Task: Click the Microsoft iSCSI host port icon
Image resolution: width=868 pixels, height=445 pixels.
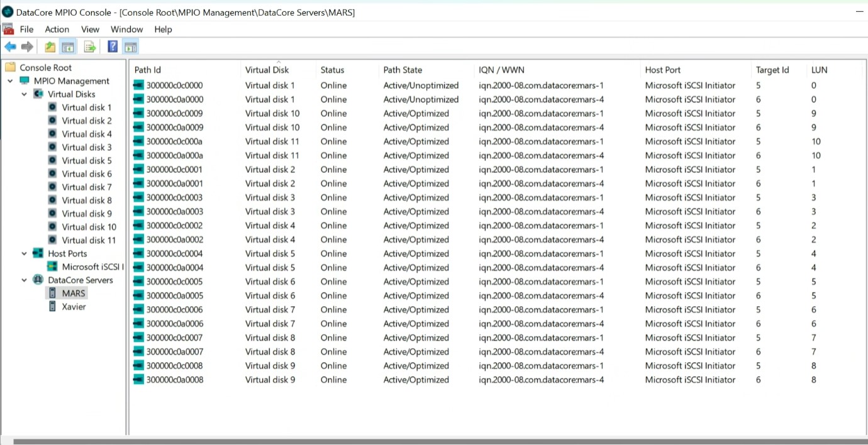Action: click(x=53, y=267)
